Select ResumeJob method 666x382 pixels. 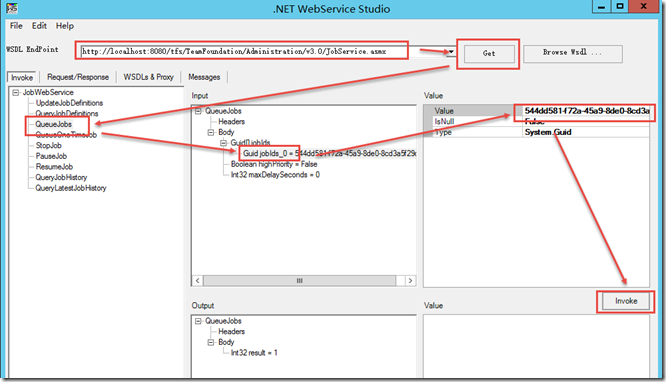click(54, 167)
